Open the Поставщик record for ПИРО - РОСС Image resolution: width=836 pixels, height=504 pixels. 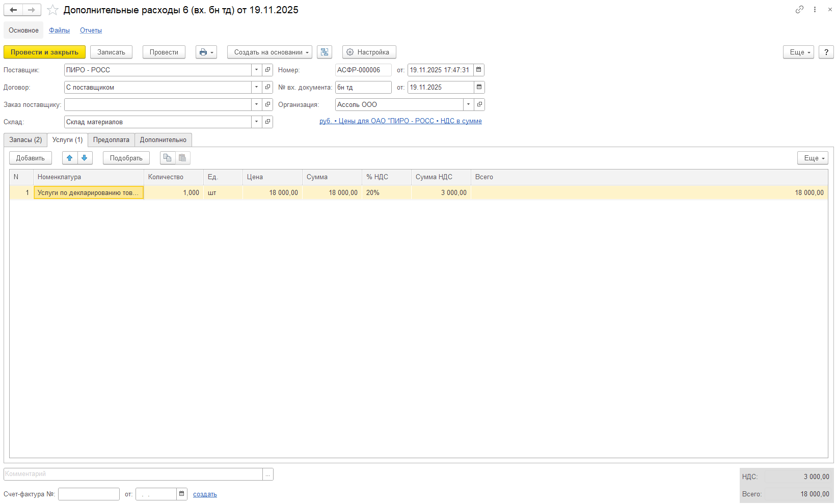[268, 70]
